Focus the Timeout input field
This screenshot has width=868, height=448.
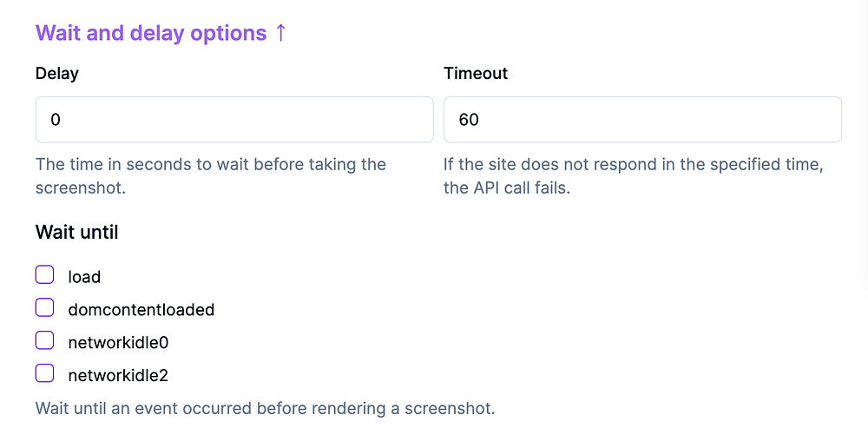(x=642, y=120)
